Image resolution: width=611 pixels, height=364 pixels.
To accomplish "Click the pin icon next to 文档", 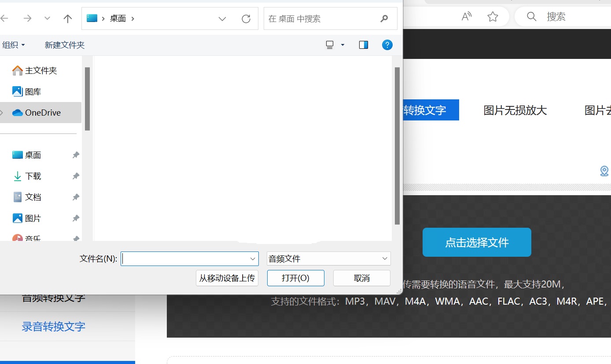I will coord(76,197).
